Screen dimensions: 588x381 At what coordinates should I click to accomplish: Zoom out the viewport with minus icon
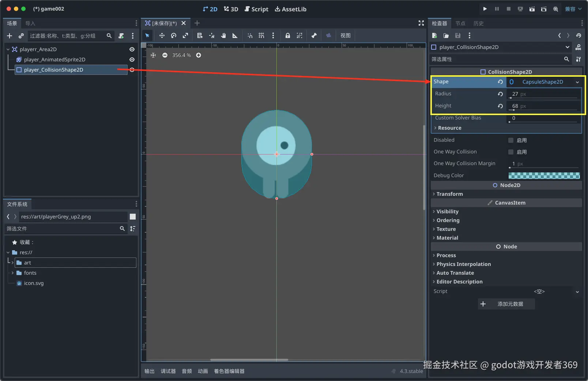point(165,55)
